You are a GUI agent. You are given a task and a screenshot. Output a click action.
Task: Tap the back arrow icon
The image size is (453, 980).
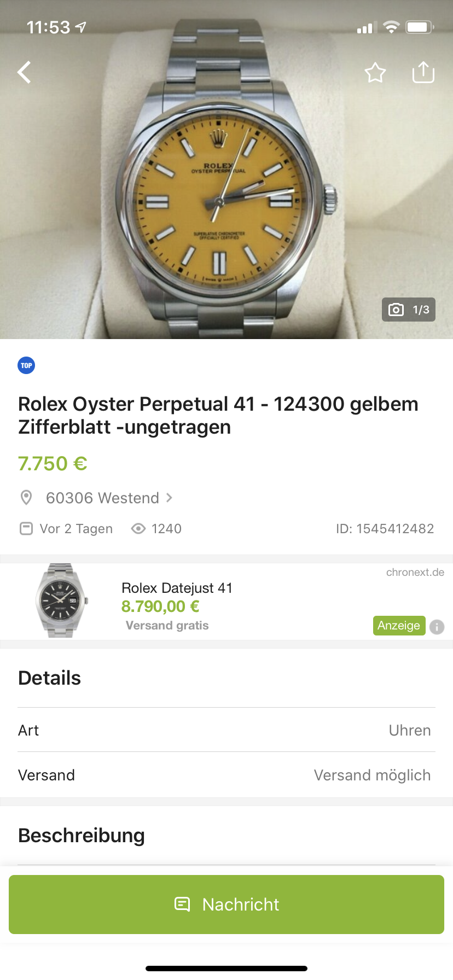[x=24, y=72]
